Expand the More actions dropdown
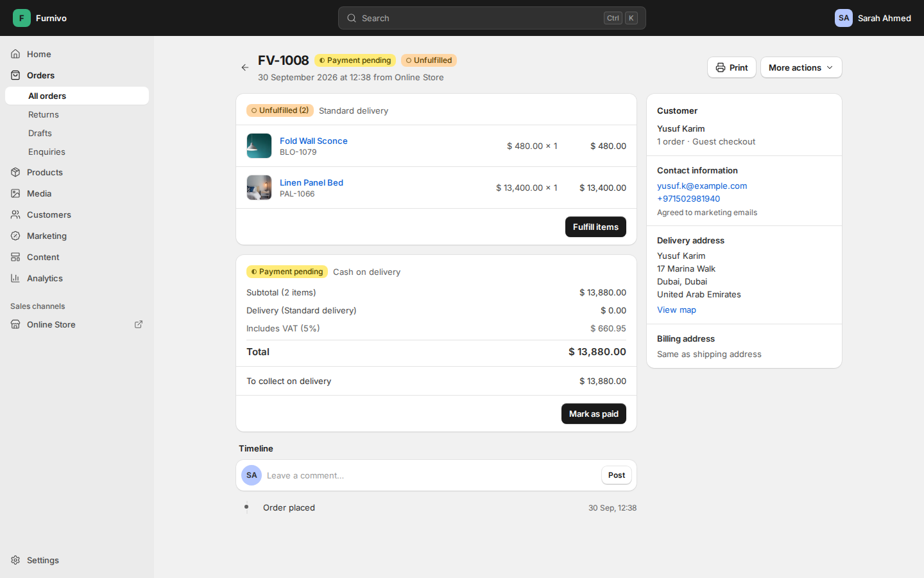Screen dimensions: 924x578 (x=801, y=67)
